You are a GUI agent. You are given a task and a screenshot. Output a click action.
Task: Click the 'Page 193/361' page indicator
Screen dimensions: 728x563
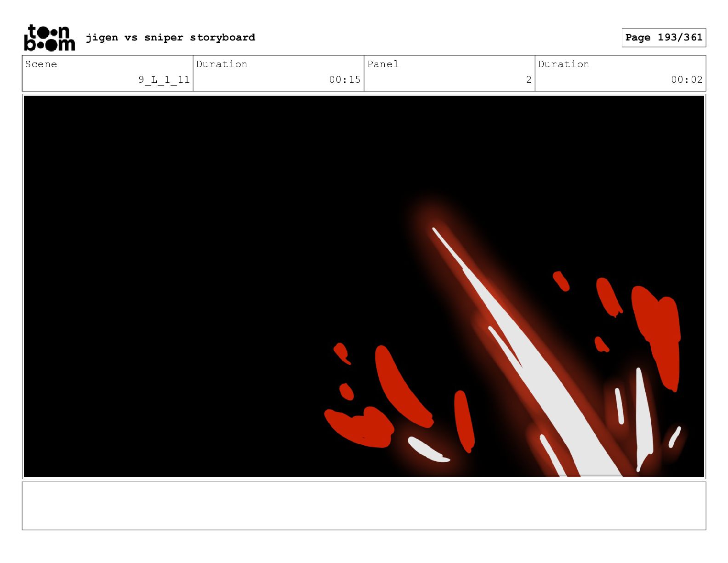point(664,38)
